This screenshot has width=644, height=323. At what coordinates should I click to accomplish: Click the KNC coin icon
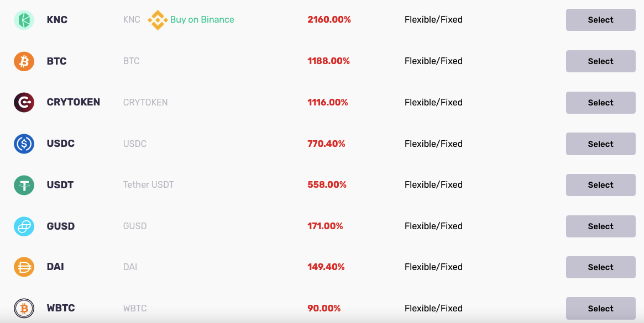click(24, 20)
